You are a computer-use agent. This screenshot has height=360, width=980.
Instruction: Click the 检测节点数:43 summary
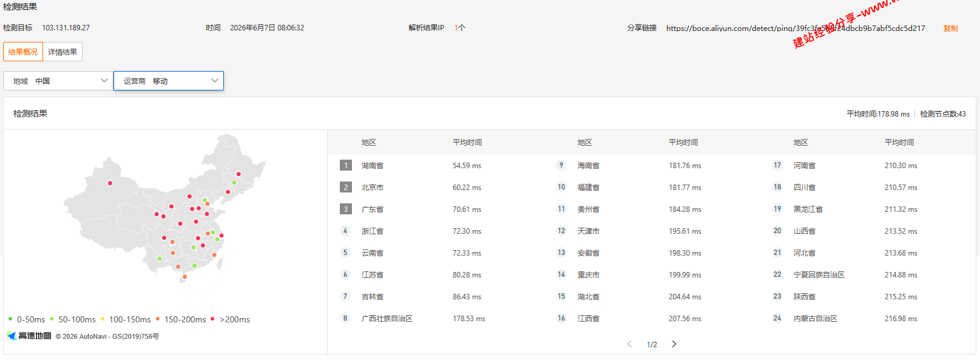(x=942, y=114)
